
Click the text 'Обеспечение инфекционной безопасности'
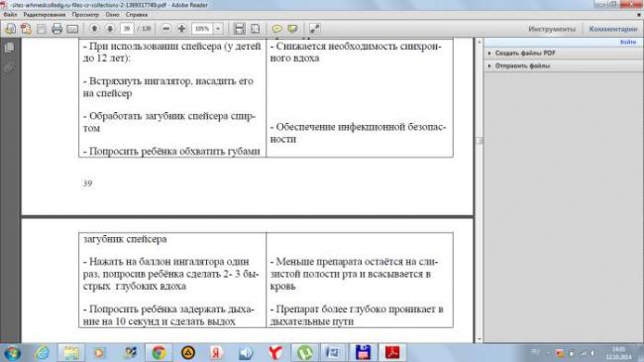358,133
